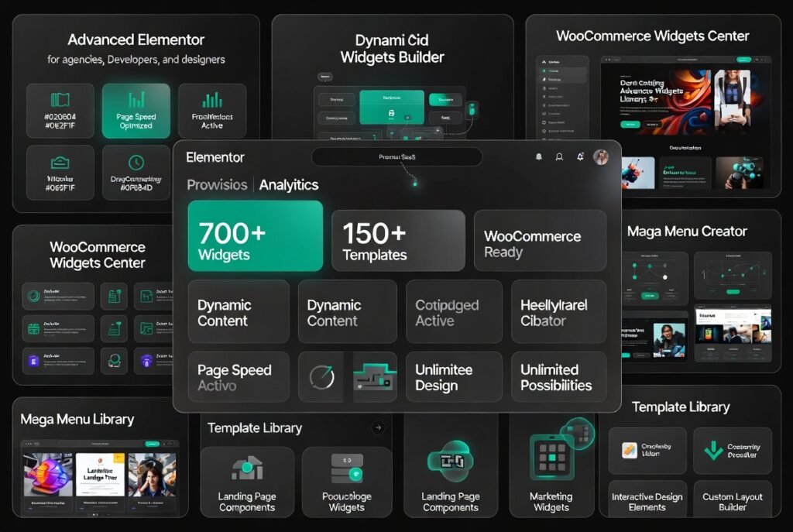Click green button in Mega Menu Library top bar
Viewport: 793px width, 532px height.
pyautogui.click(x=153, y=444)
